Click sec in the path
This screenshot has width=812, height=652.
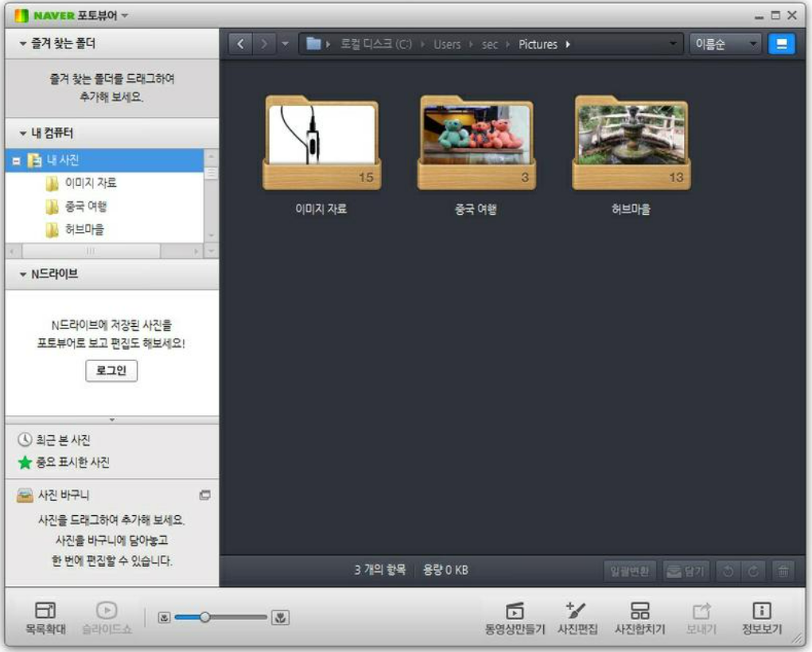tap(489, 45)
